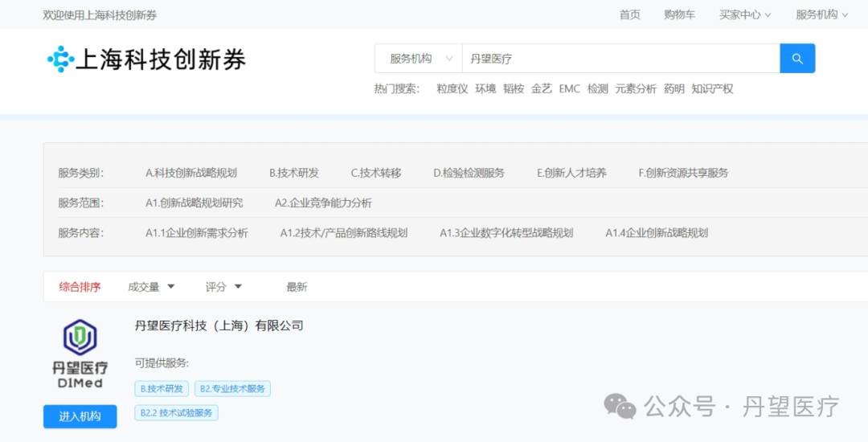868x442 pixels.
Task: Filter by E.创新人才培养 category
Action: pos(572,173)
